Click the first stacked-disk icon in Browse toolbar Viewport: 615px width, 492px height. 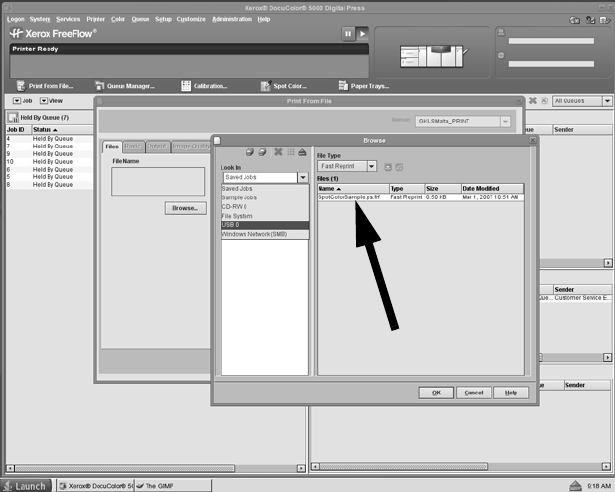pyautogui.click(x=249, y=152)
